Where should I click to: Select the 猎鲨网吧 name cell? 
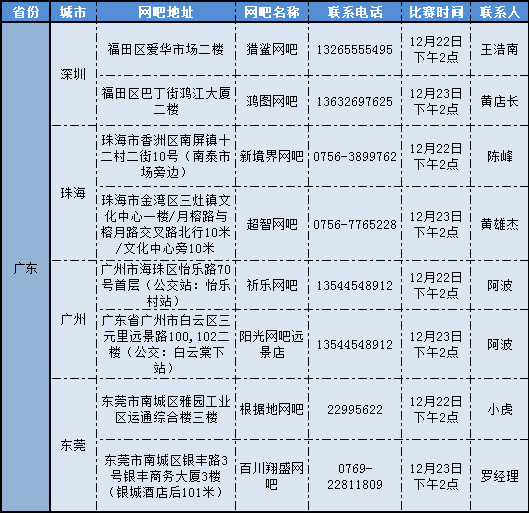point(272,50)
